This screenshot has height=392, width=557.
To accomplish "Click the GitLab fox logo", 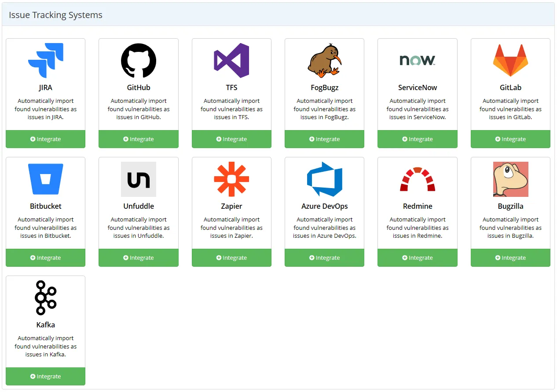I will (510, 61).
